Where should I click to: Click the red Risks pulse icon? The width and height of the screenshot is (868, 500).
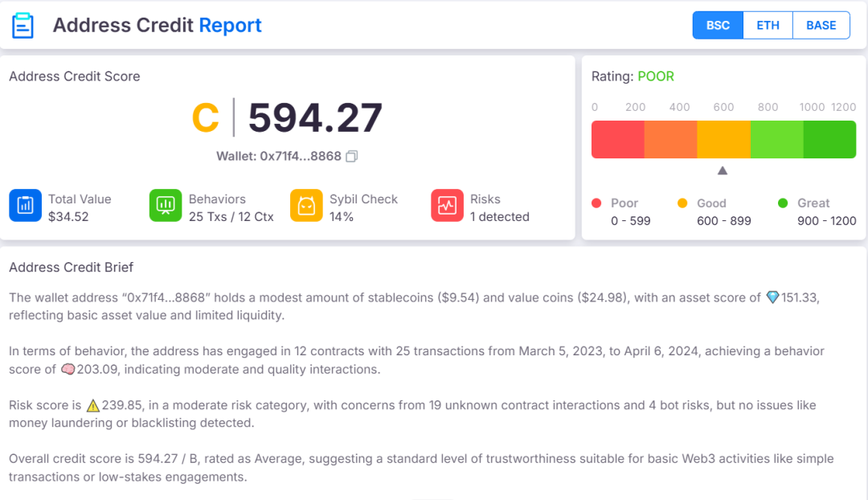pos(447,206)
